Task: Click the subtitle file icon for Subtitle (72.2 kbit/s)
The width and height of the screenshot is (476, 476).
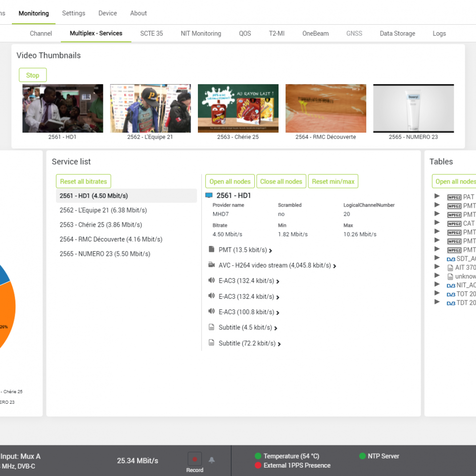Action: 212,343
